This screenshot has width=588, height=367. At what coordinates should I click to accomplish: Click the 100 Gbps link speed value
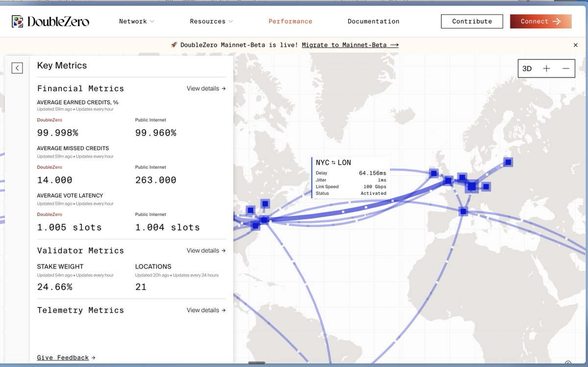point(375,187)
